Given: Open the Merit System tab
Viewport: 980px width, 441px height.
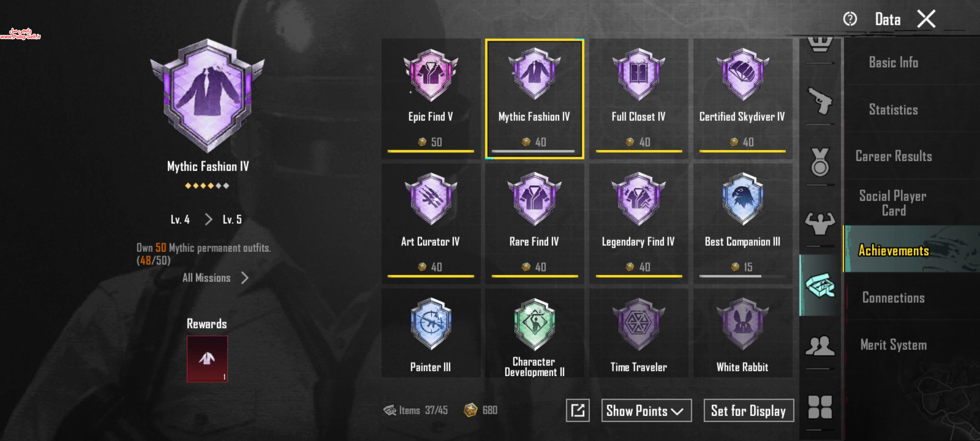Looking at the screenshot, I should coord(893,345).
